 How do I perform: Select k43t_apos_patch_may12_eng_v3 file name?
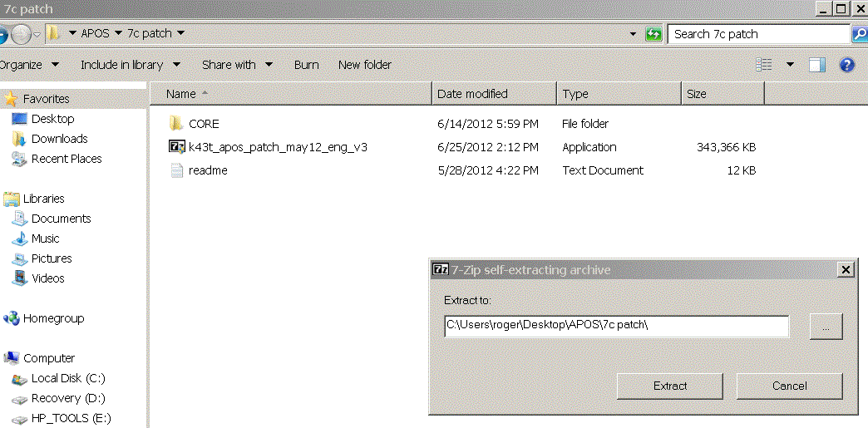tap(278, 147)
